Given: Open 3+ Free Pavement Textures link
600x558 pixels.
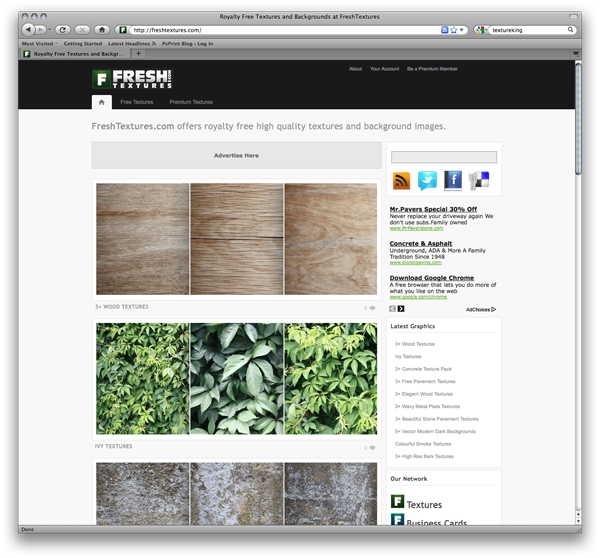Looking at the screenshot, I should click(425, 382).
